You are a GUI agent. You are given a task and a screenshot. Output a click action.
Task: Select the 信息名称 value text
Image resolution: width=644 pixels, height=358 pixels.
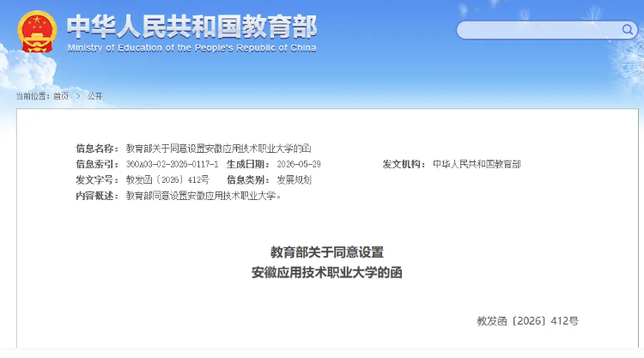click(218, 149)
